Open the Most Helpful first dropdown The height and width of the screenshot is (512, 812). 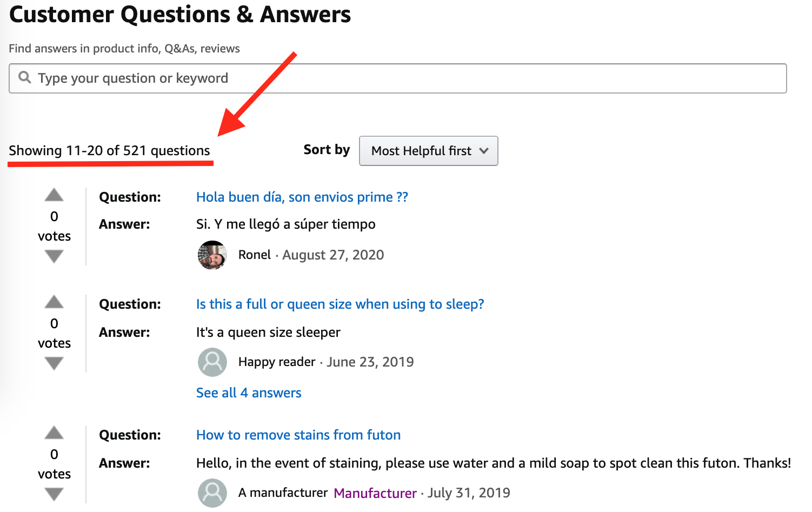point(429,151)
